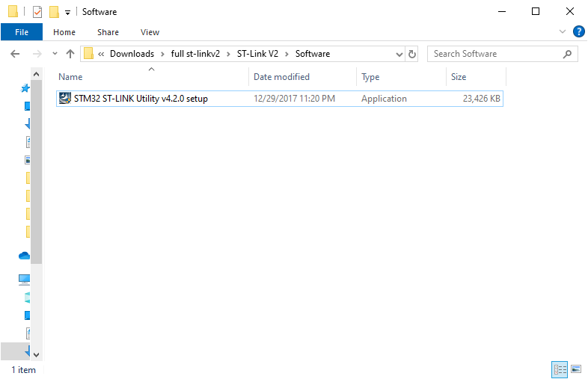This screenshot has height=379, width=588.
Task: Click the address bar folder icon
Action: tap(88, 54)
